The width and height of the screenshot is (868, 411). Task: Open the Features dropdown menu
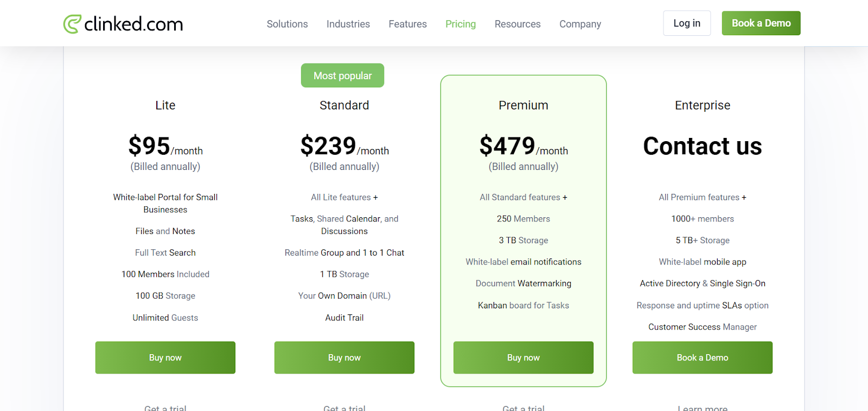tap(407, 24)
